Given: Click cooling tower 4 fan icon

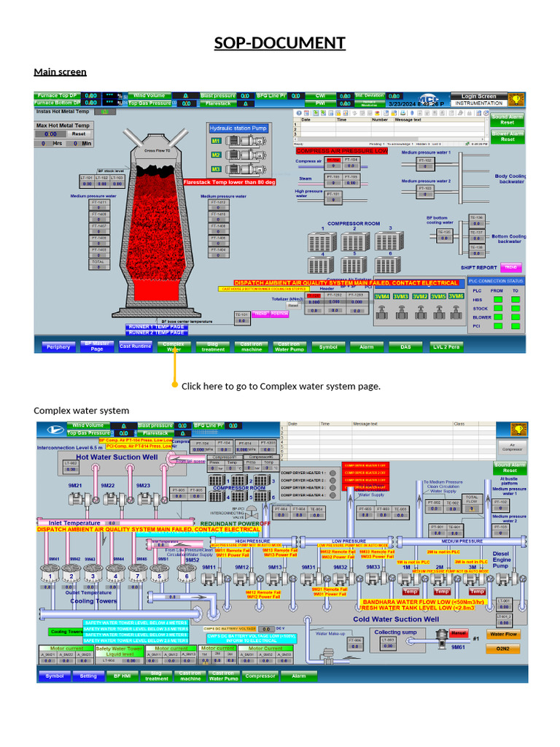Looking at the screenshot, I should (x=115, y=573).
